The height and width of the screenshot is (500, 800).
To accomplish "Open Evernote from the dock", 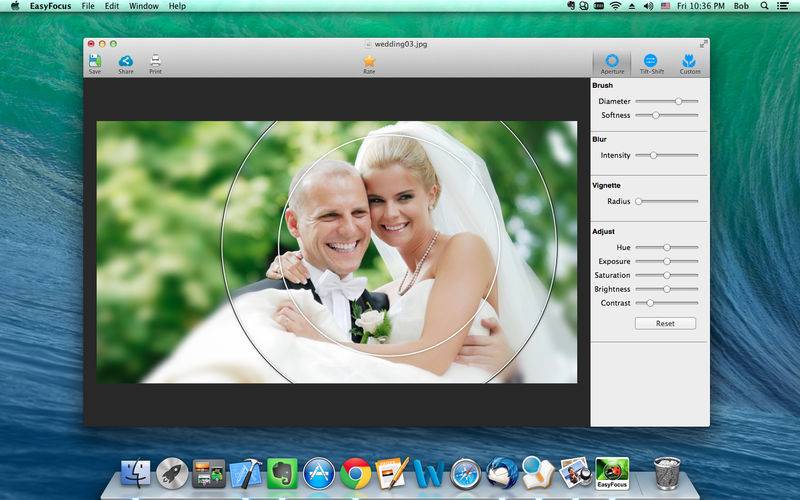I will 282,473.
